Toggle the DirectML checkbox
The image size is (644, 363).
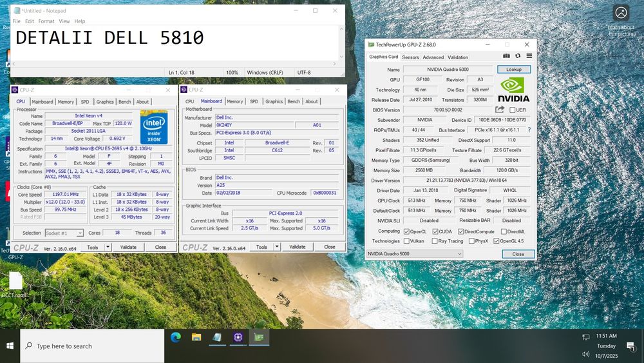coord(504,231)
